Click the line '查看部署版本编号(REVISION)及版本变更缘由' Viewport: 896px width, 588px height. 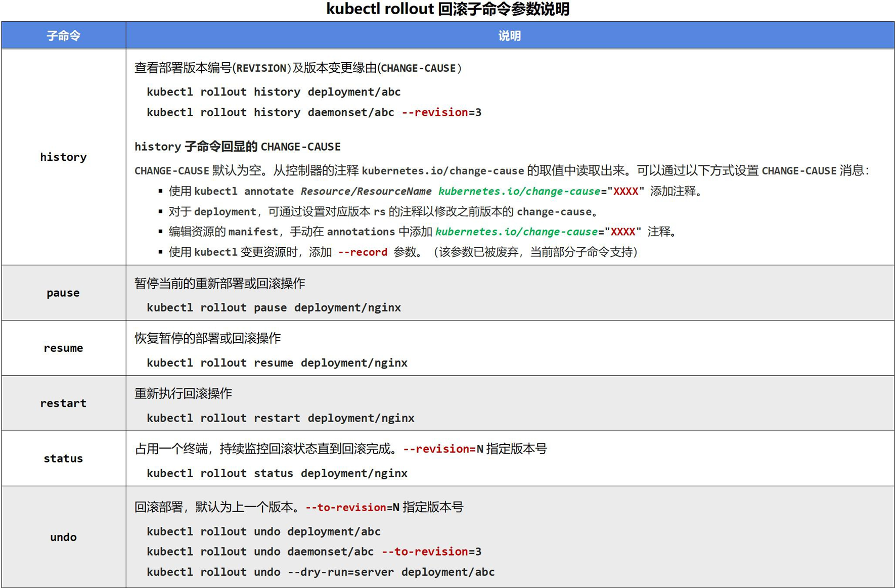click(x=298, y=68)
